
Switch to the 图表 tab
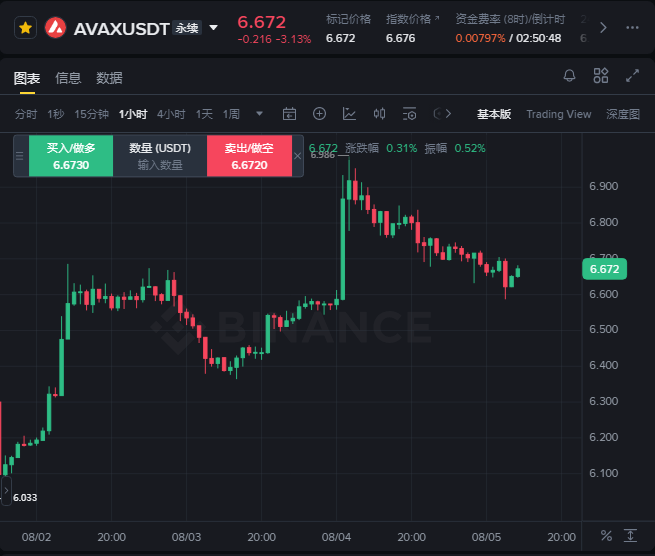click(x=27, y=78)
